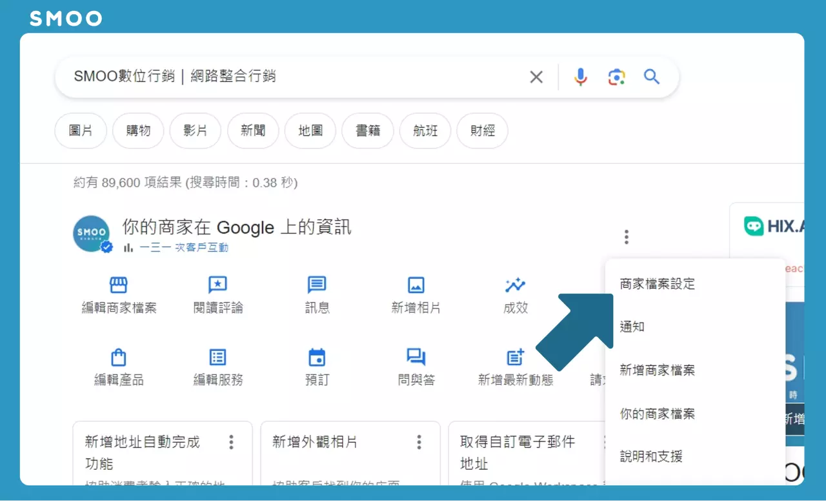Start voice search with microphone icon
826x504 pixels.
pyautogui.click(x=581, y=77)
